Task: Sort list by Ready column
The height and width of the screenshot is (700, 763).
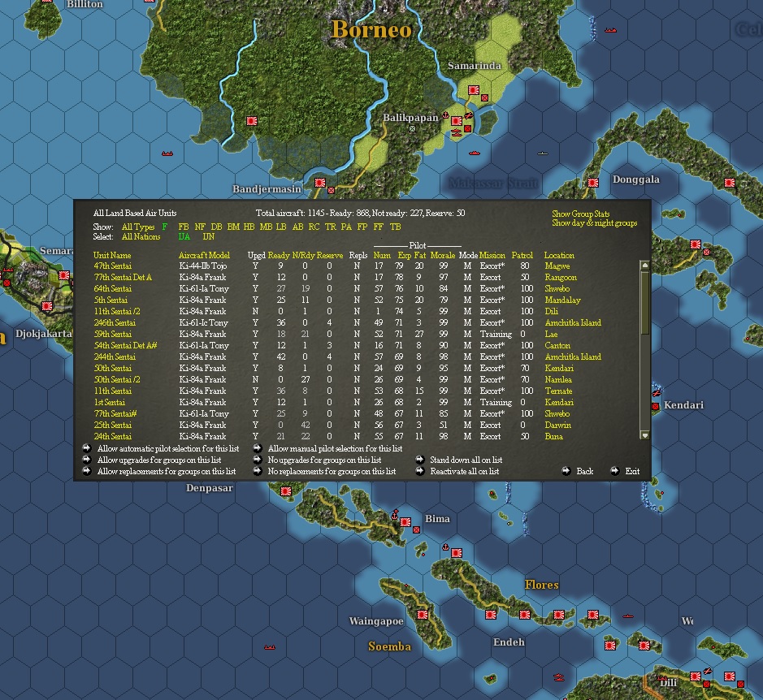Action: click(x=279, y=255)
